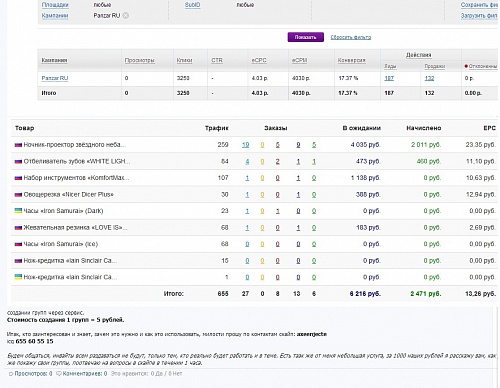500x388 pixels.
Task: Click the Сохранить фильтр link
Action: pyautogui.click(x=480, y=5)
